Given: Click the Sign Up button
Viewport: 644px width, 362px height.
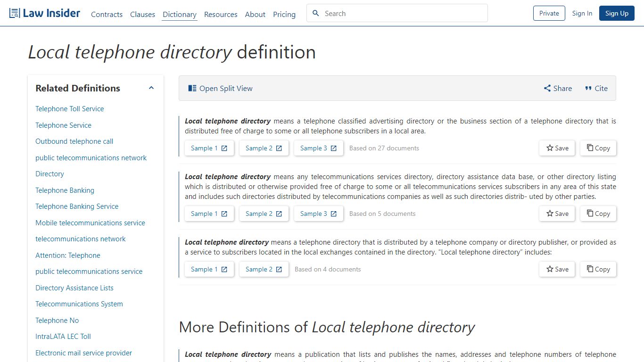Looking at the screenshot, I should click(x=617, y=13).
